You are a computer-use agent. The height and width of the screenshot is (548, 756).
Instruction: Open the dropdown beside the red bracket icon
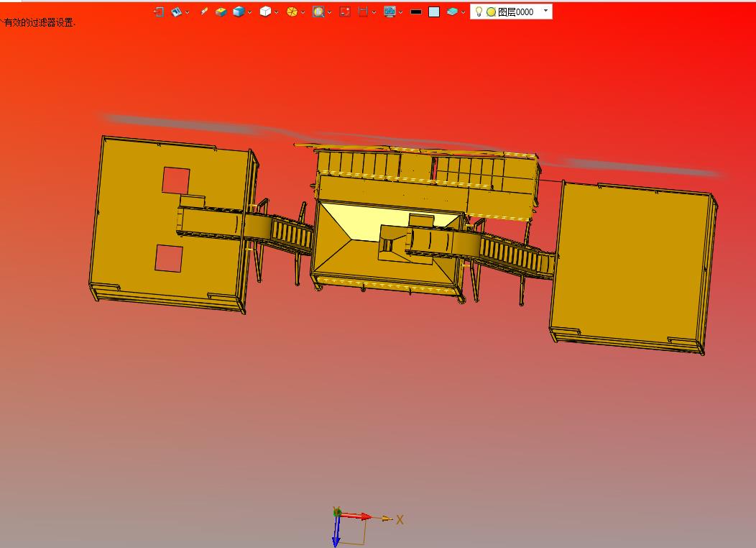tap(374, 12)
